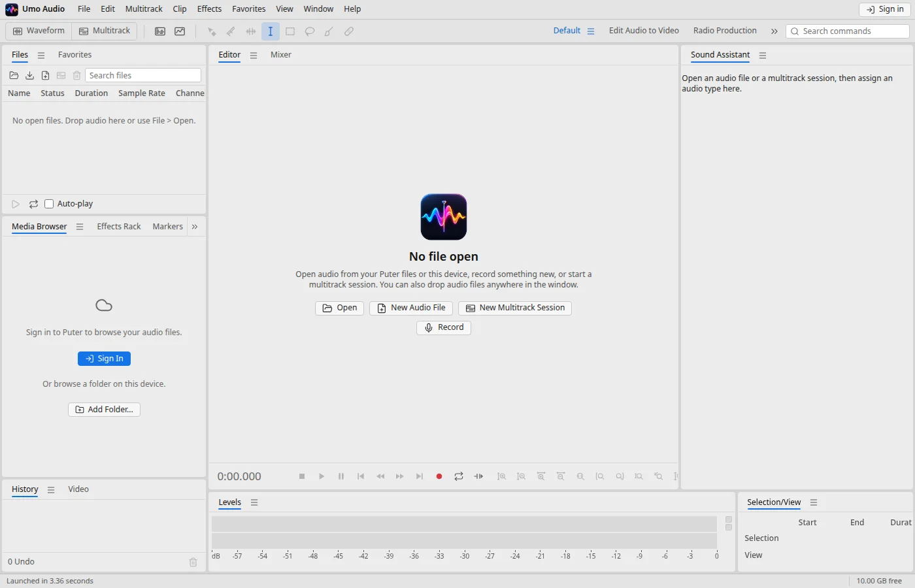Open the Selection/View panel menu
The image size is (915, 588).
(x=814, y=502)
